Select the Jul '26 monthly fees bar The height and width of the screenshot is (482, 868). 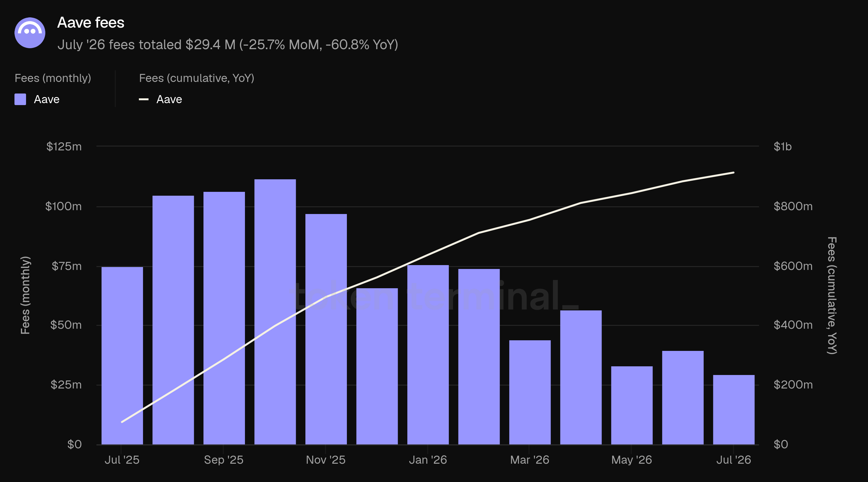click(734, 410)
